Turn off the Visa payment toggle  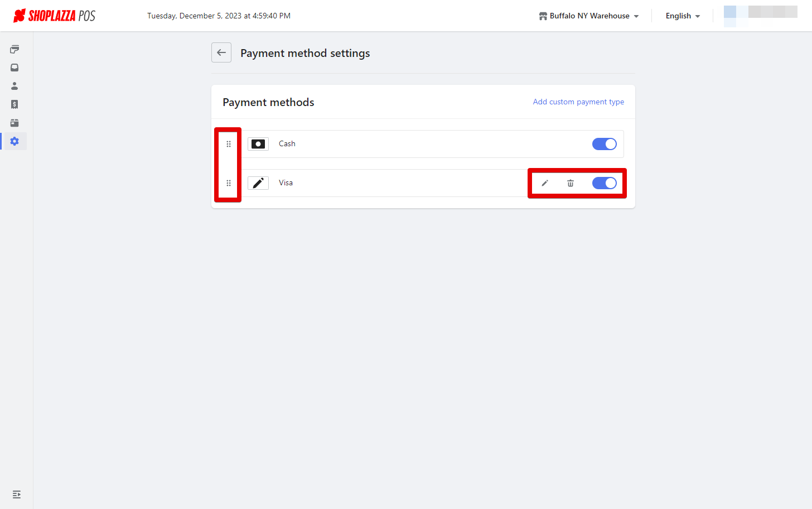[605, 183]
